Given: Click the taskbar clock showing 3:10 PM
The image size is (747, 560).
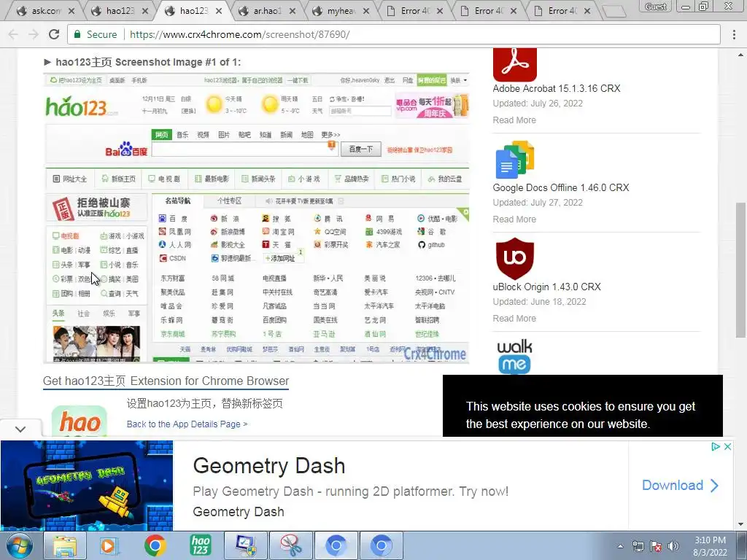Looking at the screenshot, I should tap(710, 546).
